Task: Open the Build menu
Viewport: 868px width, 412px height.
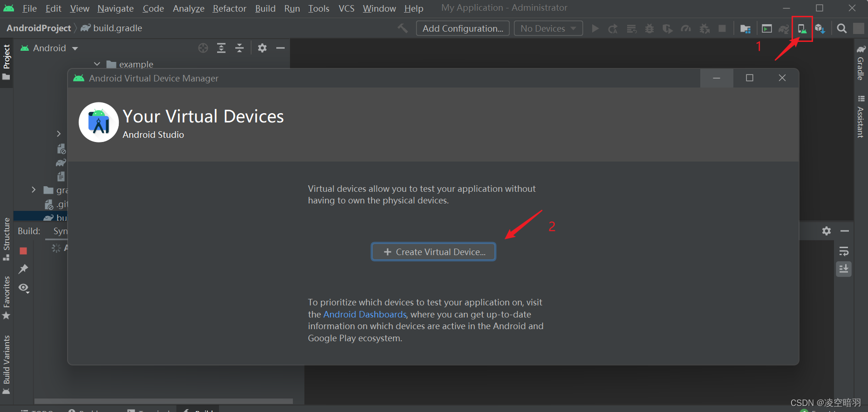Action: (x=266, y=8)
